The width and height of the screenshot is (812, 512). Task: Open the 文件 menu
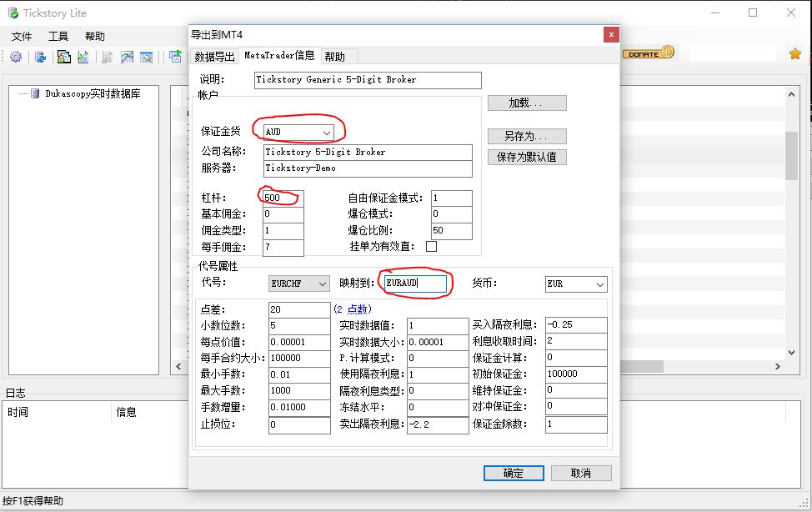(x=22, y=37)
